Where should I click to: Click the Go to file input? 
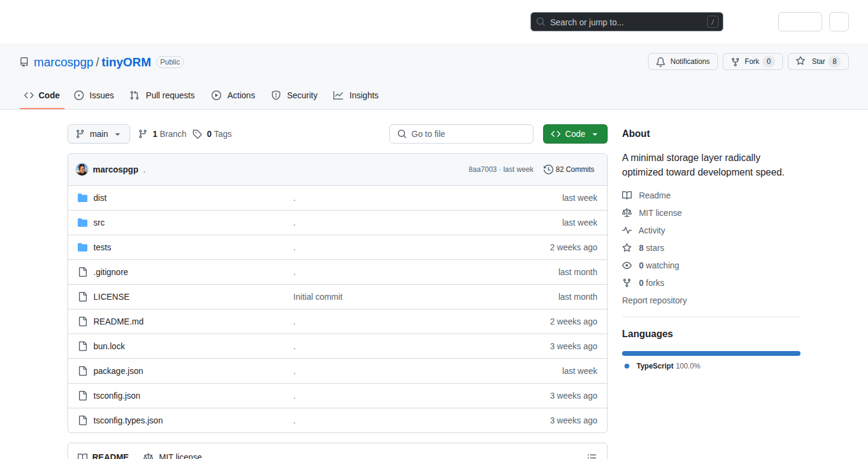pos(461,134)
